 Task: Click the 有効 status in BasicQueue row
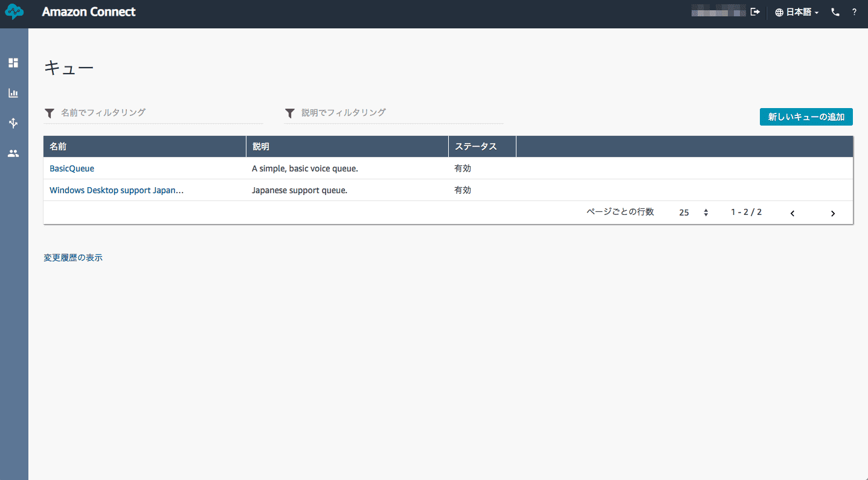click(x=463, y=168)
